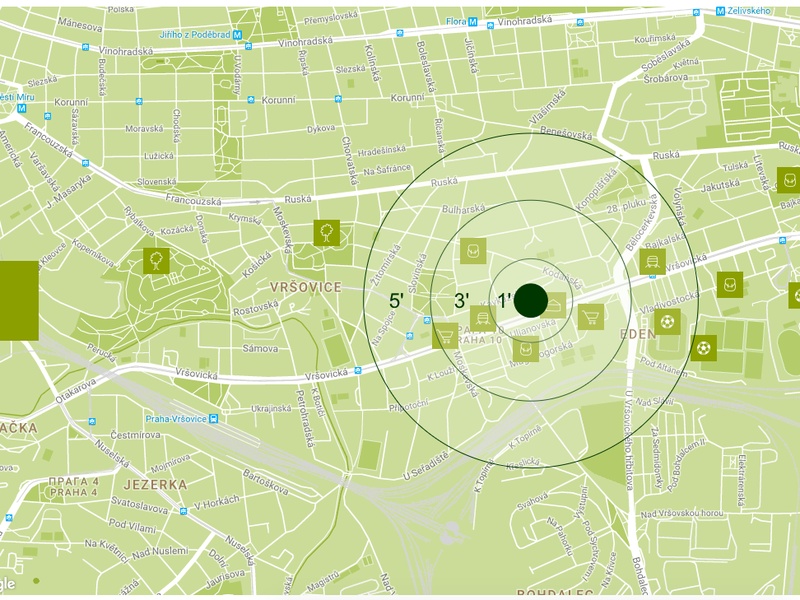800x600 pixels.
Task: Click the park tree icon east of Moskevská
Action: coord(327,233)
